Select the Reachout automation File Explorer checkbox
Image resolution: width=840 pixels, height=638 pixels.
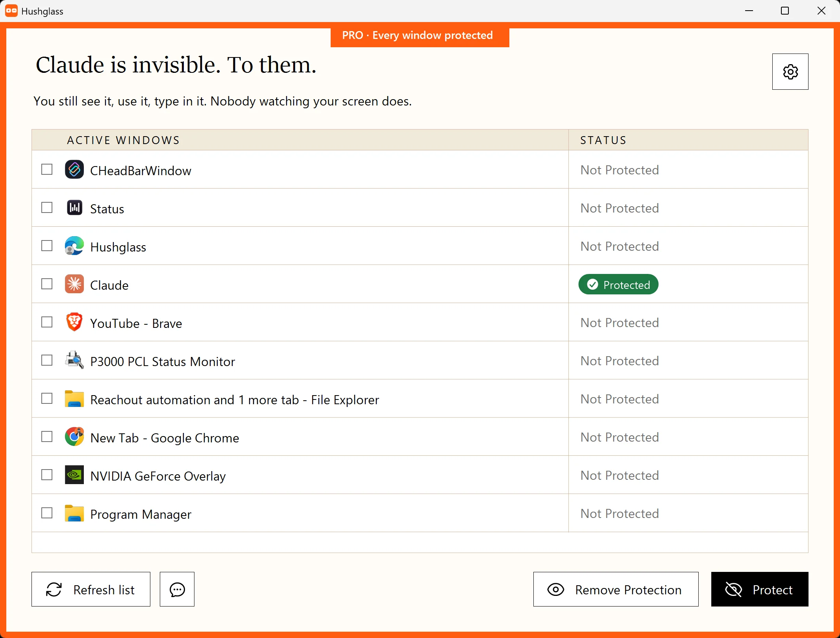[x=47, y=399]
